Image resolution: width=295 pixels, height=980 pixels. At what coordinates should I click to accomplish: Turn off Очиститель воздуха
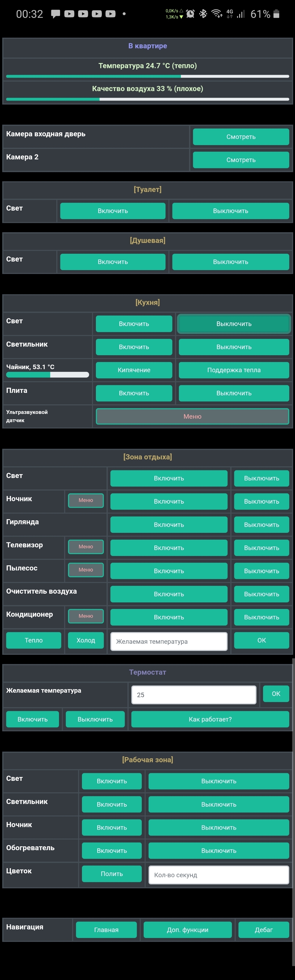[261, 594]
